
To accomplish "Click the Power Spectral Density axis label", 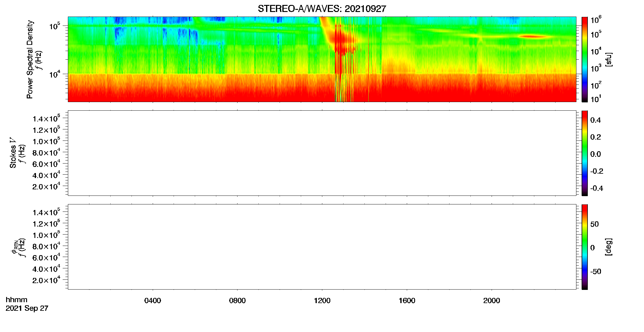I will point(30,59).
